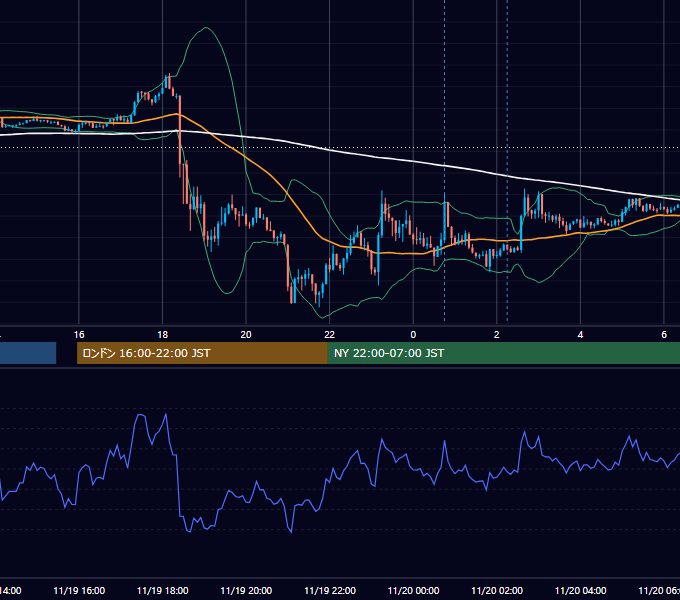The image size is (680, 600).
Task: Click the 11/20 02:00 time label
Action: [497, 590]
